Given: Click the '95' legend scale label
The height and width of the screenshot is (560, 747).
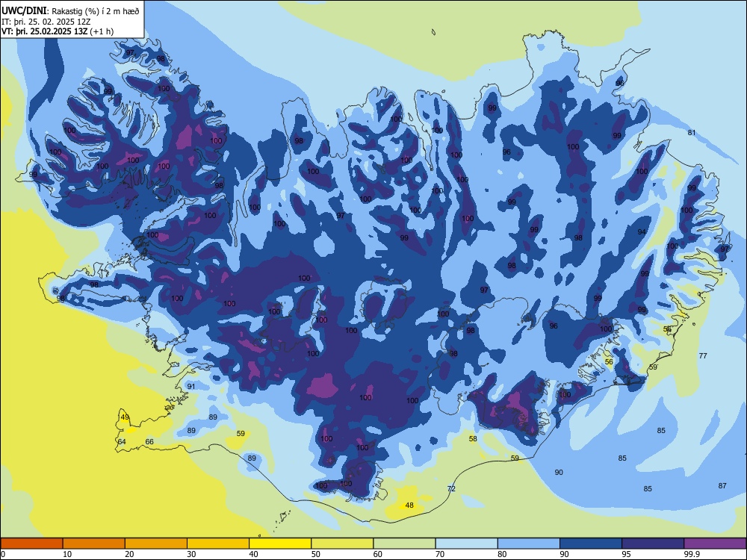Looking at the screenshot, I should click(x=627, y=554).
